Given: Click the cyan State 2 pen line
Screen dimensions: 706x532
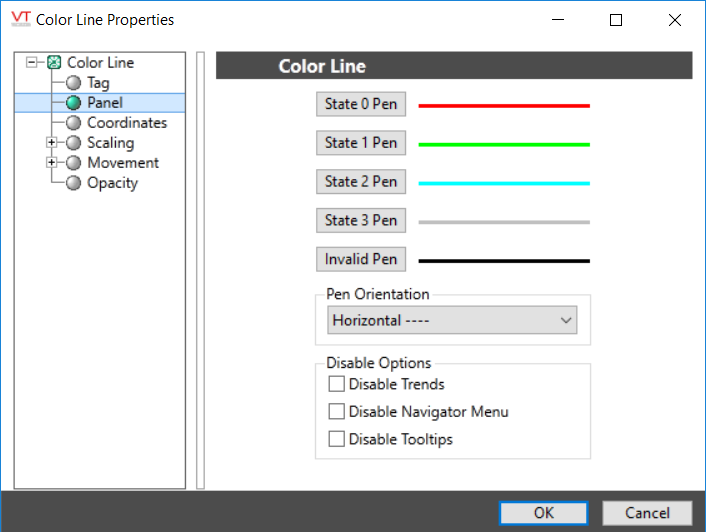Looking at the screenshot, I should pyautogui.click(x=503, y=183).
